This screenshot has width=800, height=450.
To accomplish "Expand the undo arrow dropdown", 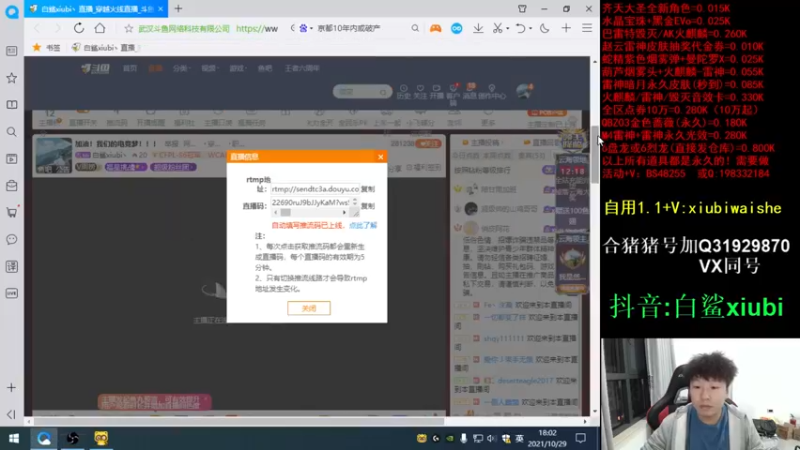I will [530, 29].
